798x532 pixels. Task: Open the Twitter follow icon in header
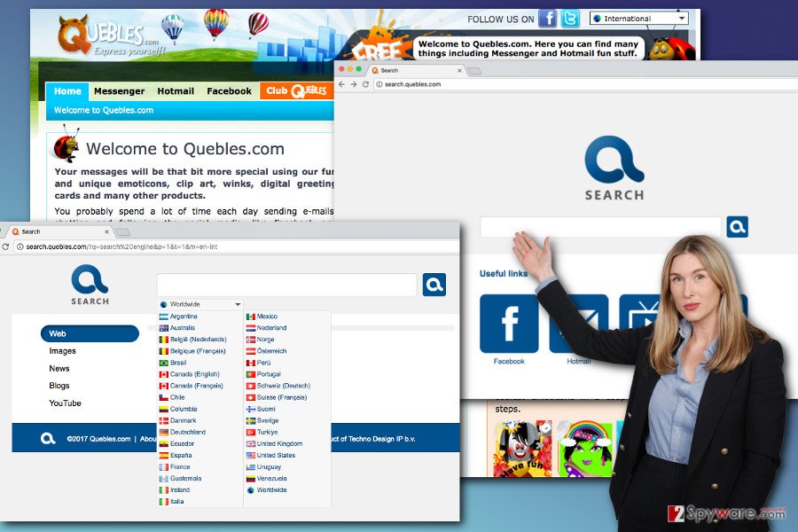(570, 19)
